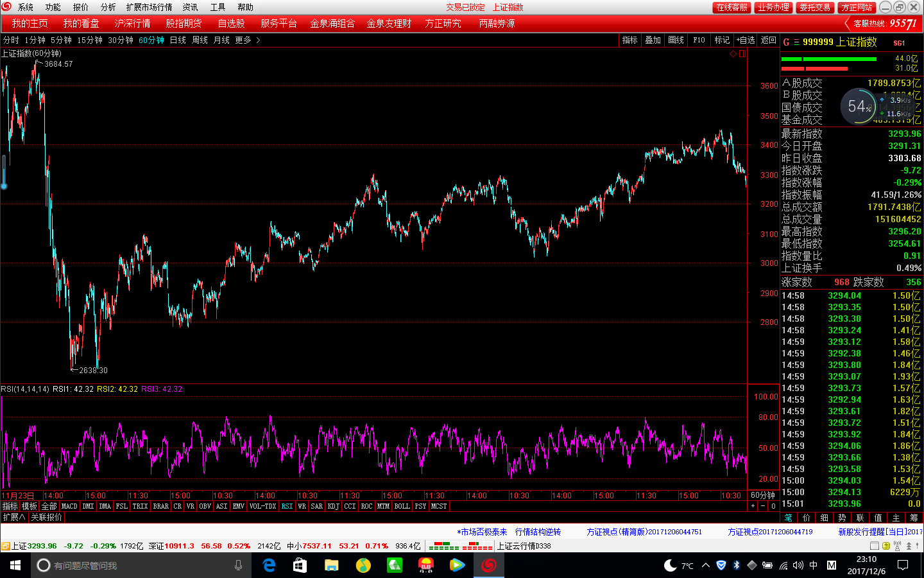924x578 pixels.
Task: Open the Windows Store taskbar icon
Action: 300,565
